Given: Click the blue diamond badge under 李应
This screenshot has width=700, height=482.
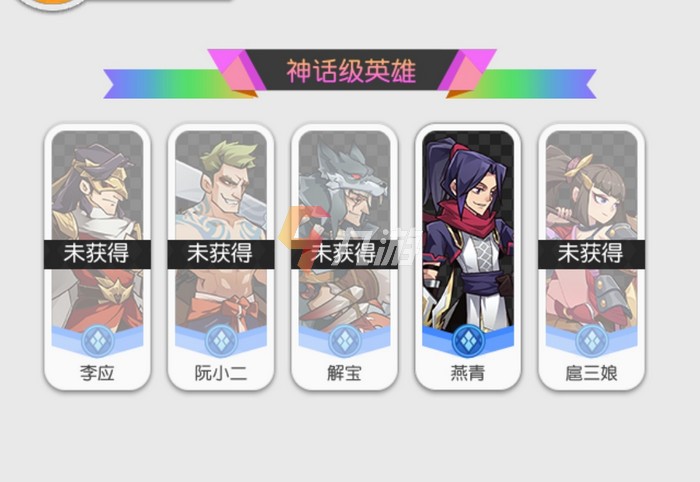Looking at the screenshot, I should click(98, 341).
